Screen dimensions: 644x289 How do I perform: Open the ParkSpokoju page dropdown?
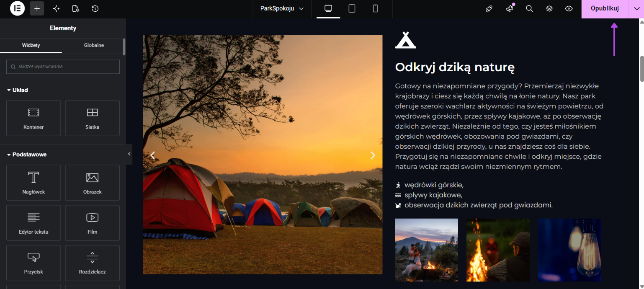282,8
